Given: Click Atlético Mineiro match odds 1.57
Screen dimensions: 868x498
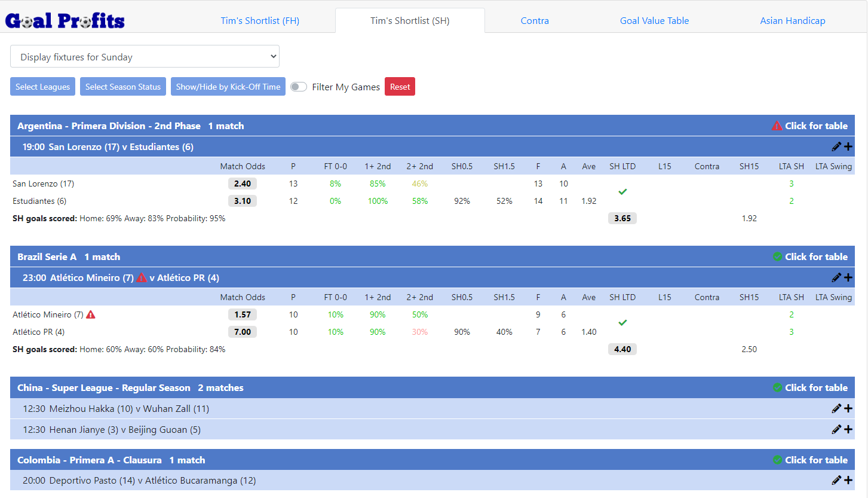Looking at the screenshot, I should (x=243, y=314).
